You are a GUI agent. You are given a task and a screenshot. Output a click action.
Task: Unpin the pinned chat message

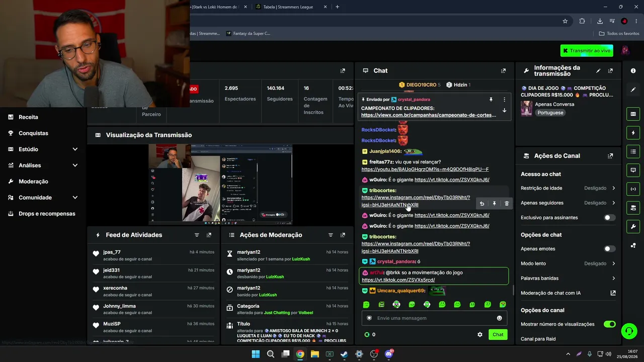[491, 100]
